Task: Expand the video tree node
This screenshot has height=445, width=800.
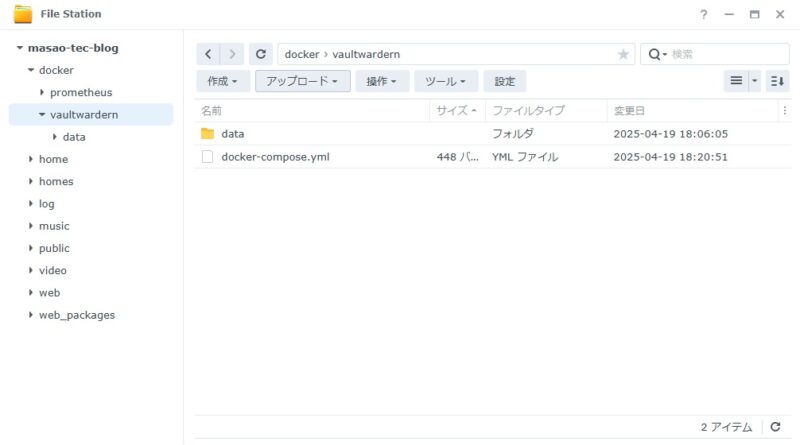Action: pos(31,270)
